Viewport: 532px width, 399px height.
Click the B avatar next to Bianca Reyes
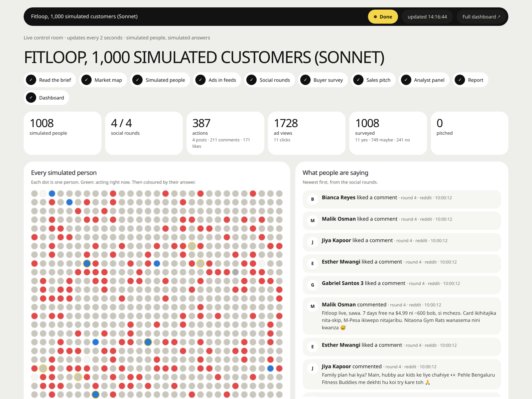pos(313,199)
